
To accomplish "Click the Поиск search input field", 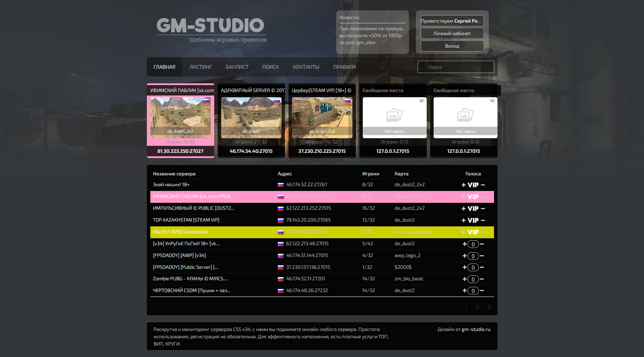I will coord(455,67).
